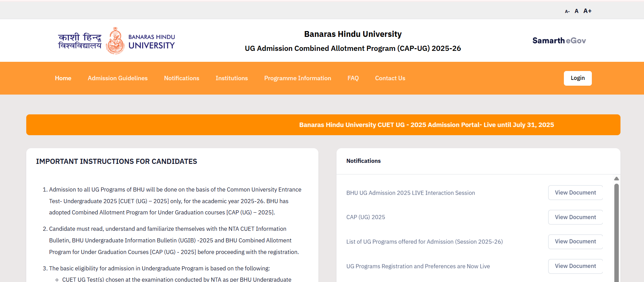View Document for BHU UG Admission LIVE Interaction Session
644x282 pixels.
[x=575, y=193]
